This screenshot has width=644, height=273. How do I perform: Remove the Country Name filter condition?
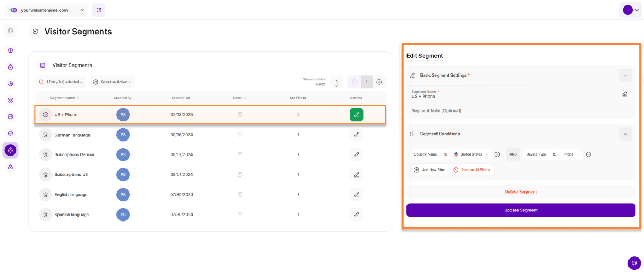(x=497, y=154)
